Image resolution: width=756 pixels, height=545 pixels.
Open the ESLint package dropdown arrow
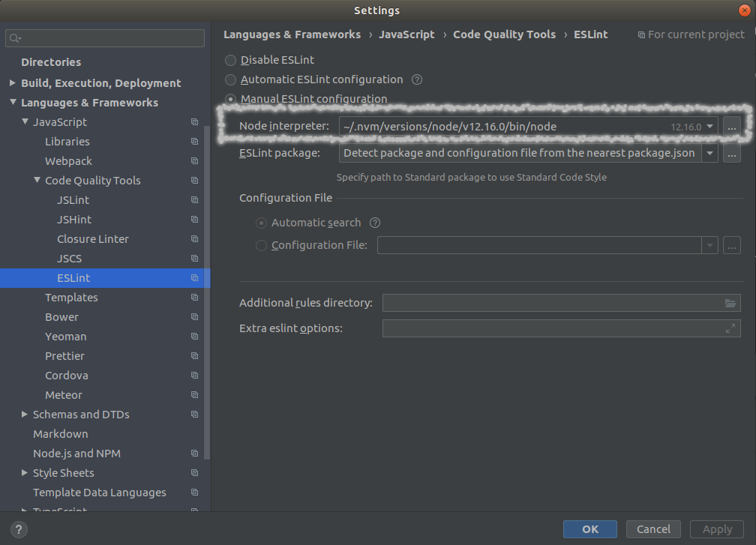coord(709,153)
